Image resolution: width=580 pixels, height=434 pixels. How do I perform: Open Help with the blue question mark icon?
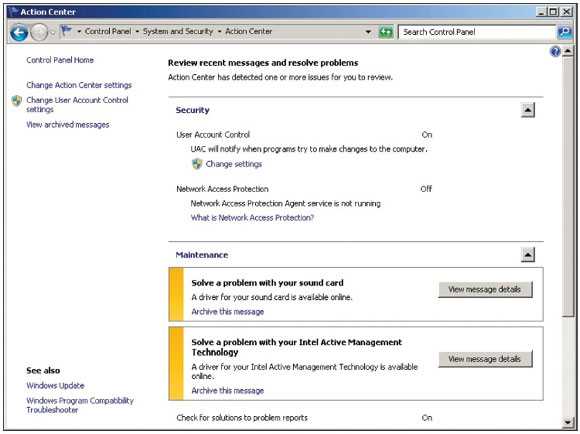click(x=555, y=51)
